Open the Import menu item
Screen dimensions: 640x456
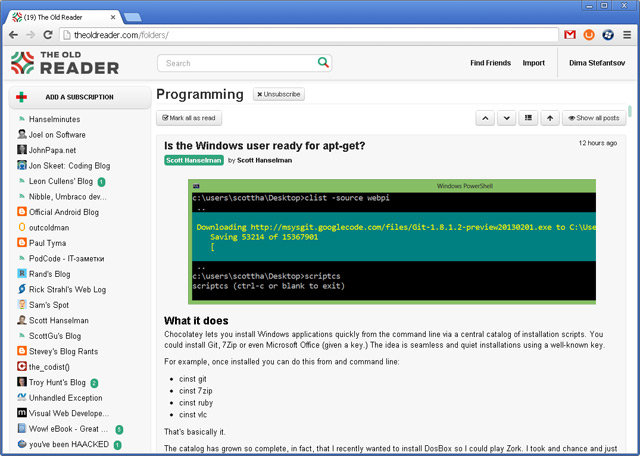tap(533, 63)
